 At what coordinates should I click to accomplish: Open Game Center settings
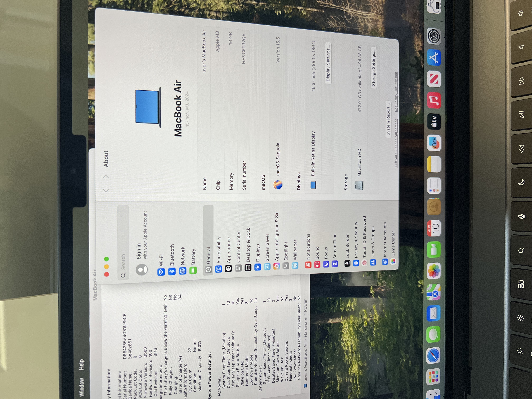tap(393, 248)
